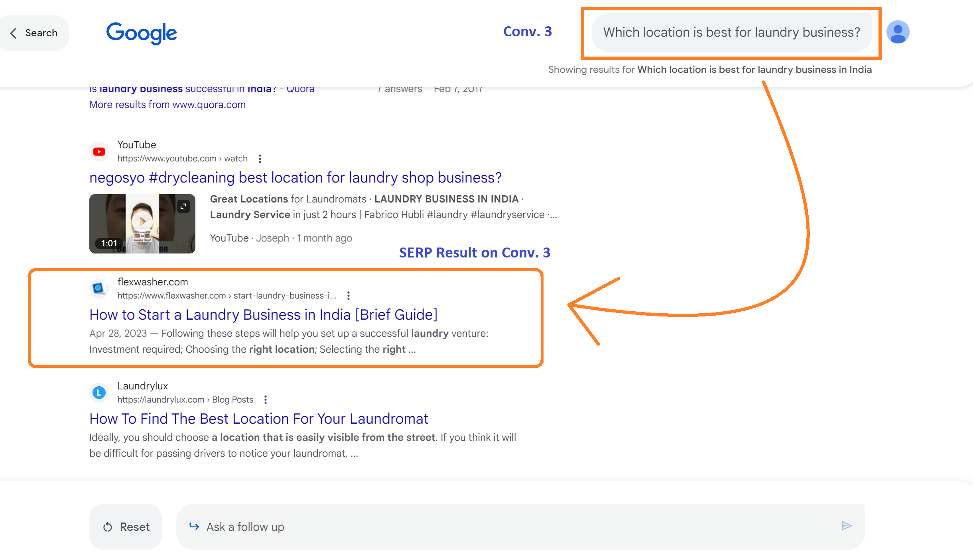Open three-dot menu for Laundrylux result
The height and width of the screenshot is (560, 973).
[x=266, y=400]
